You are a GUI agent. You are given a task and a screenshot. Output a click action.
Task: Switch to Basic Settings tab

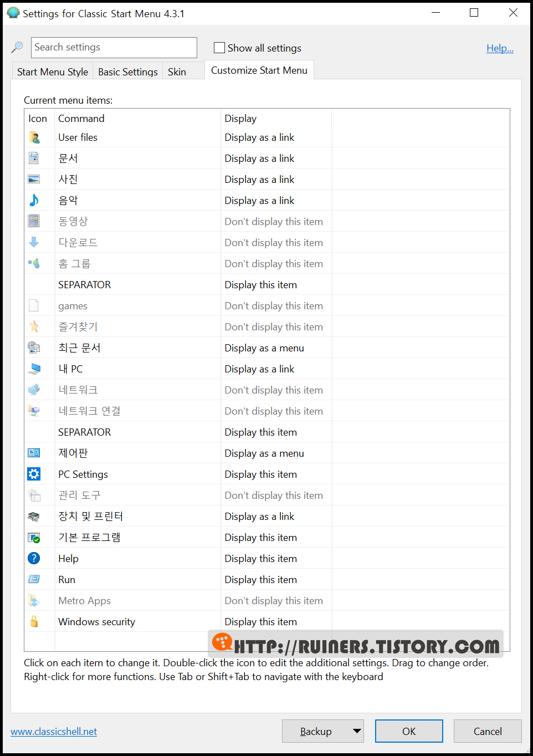click(128, 71)
